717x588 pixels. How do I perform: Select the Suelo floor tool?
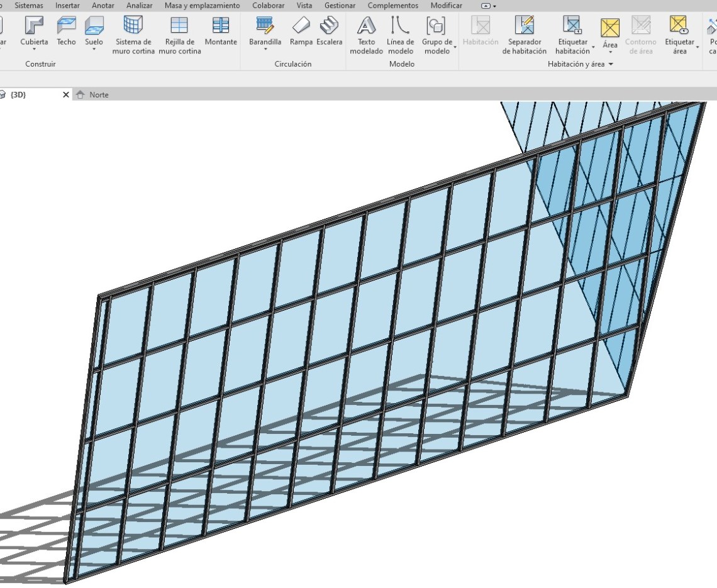(x=94, y=31)
